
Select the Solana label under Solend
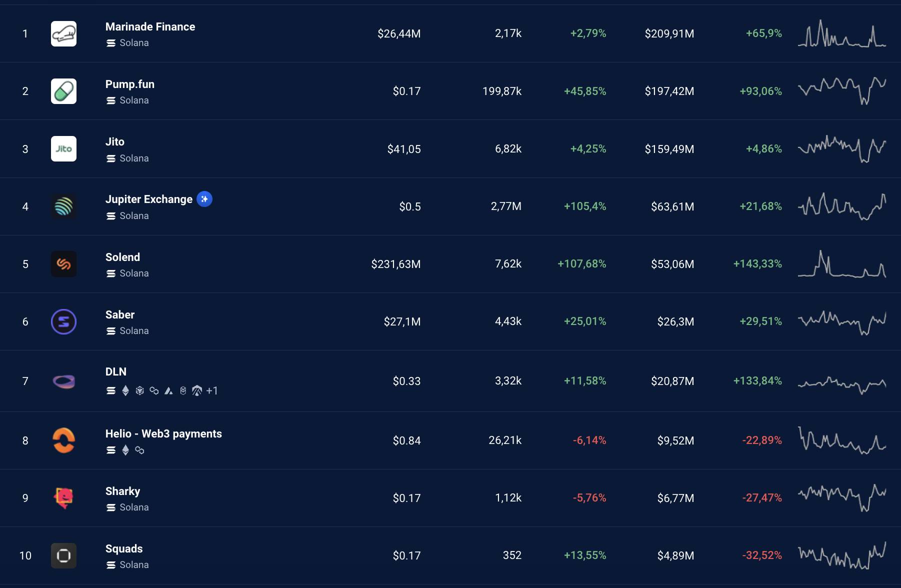pyautogui.click(x=134, y=273)
